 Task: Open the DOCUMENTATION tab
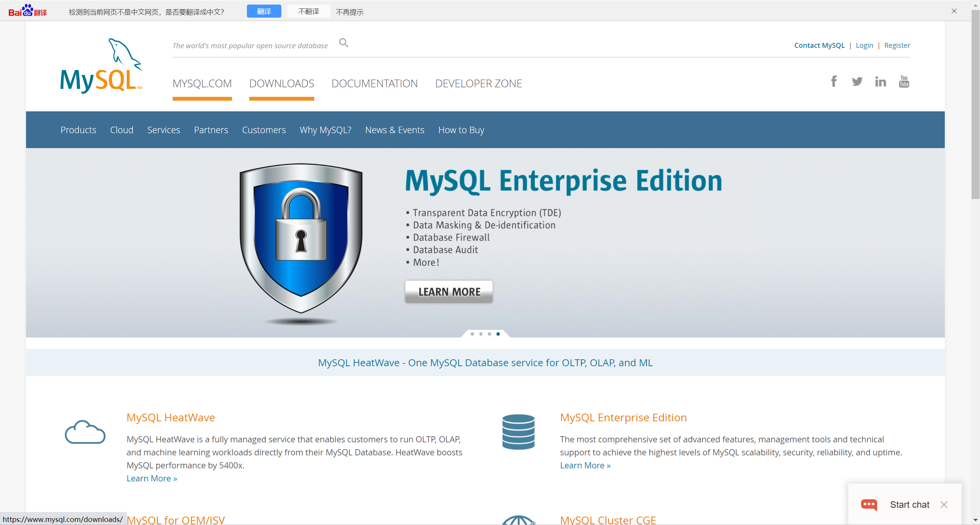(x=374, y=83)
